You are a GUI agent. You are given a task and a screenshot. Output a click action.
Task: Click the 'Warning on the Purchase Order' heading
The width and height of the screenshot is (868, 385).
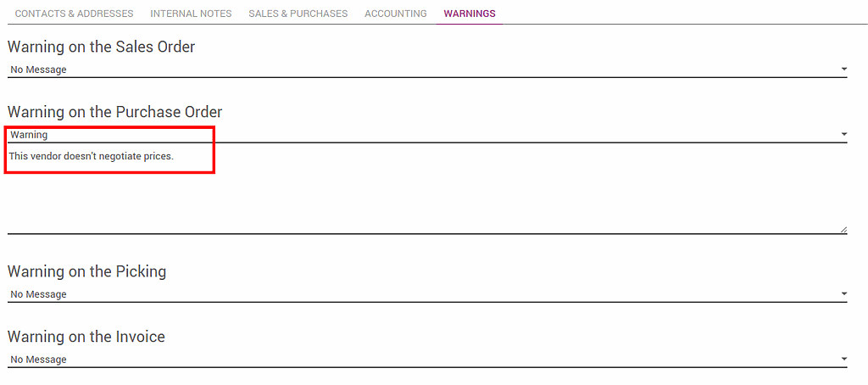pos(114,112)
